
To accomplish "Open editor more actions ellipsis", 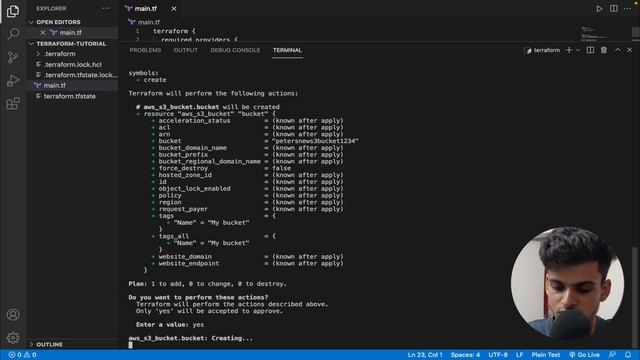I will pyautogui.click(x=627, y=9).
